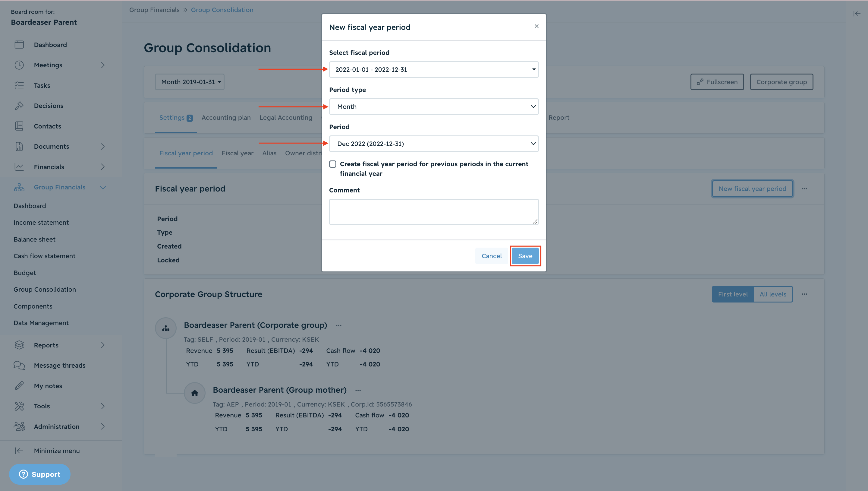Open Dashboard via the sidebar calendar icon
The width and height of the screenshot is (868, 491).
(x=19, y=45)
